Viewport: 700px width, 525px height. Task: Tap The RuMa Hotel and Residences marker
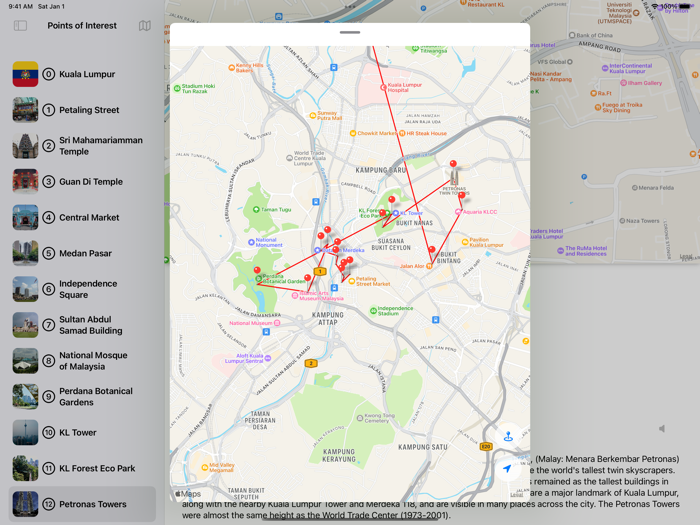560,251
